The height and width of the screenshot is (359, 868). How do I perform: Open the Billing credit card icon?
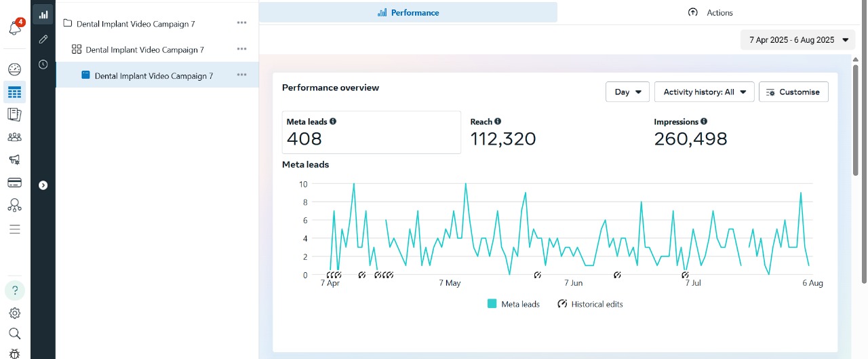pos(15,183)
